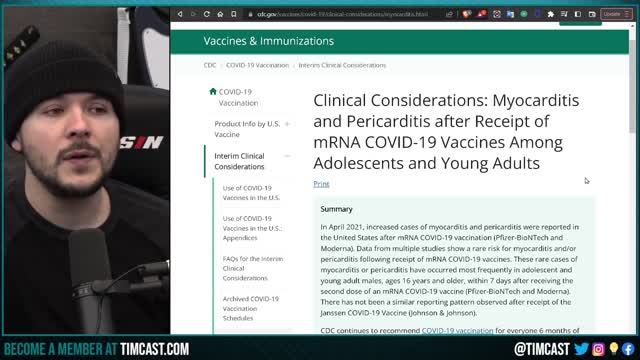Follow the COVID-19 vaccination hyperlink
The height and width of the screenshot is (360, 640).
[457, 330]
